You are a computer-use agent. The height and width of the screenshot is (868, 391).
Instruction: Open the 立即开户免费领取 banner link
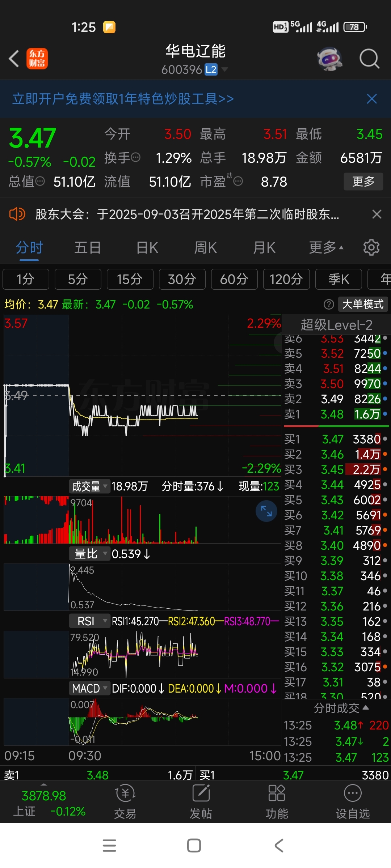[123, 99]
